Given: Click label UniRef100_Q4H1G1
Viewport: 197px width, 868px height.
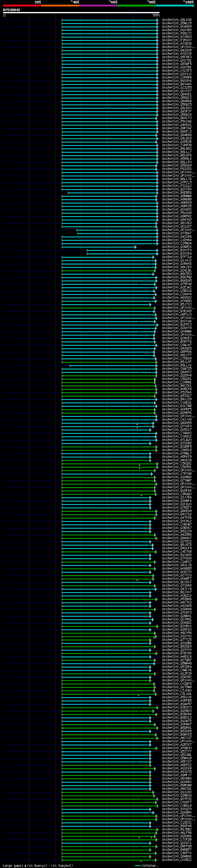Looking at the screenshot, I should [x=177, y=125].
